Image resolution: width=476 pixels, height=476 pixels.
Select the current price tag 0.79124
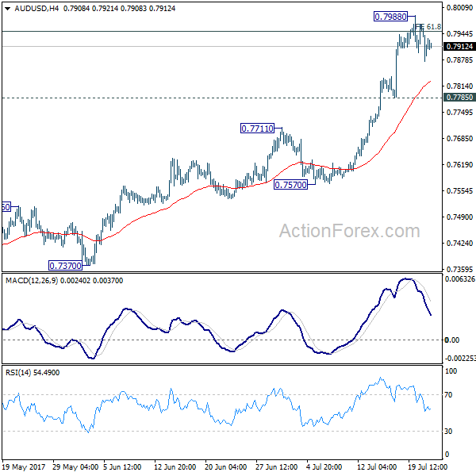459,47
